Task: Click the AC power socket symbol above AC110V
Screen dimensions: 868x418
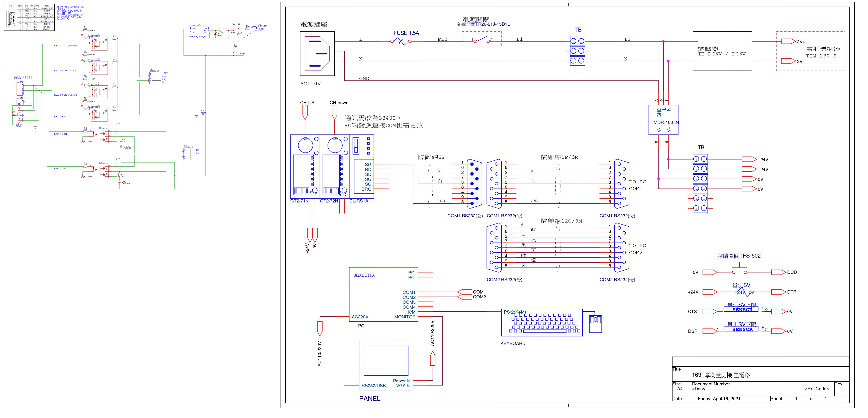Action: [x=317, y=53]
